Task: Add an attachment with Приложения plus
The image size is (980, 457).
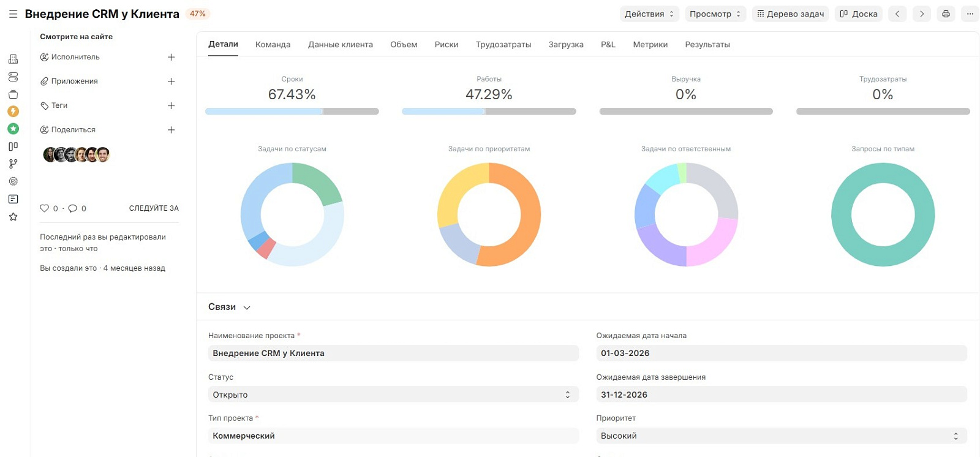Action: tap(171, 81)
